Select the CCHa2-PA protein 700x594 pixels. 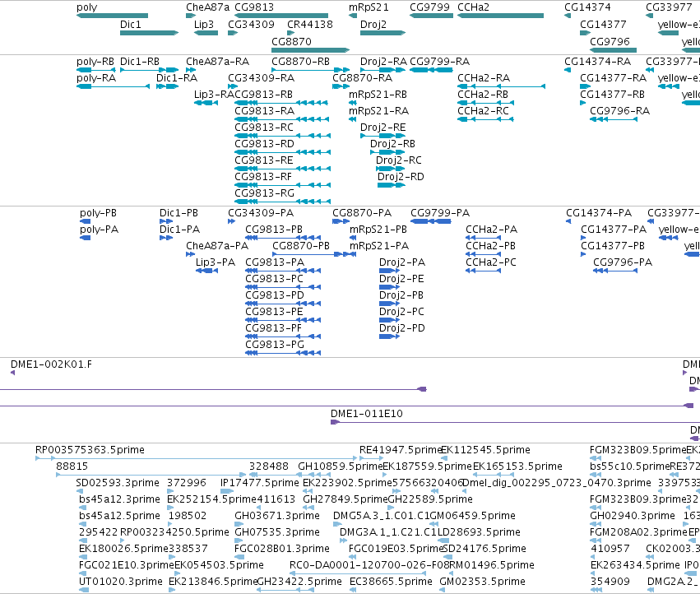click(484, 238)
